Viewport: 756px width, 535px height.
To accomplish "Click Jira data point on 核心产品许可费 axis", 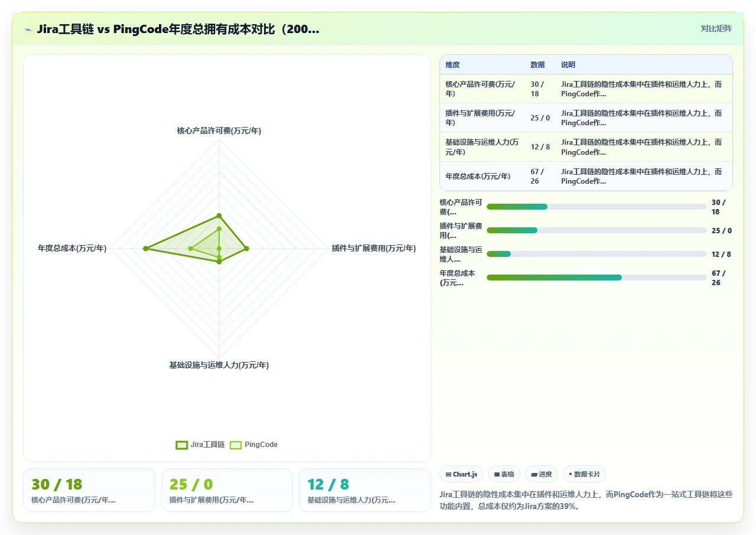I will tap(219, 216).
